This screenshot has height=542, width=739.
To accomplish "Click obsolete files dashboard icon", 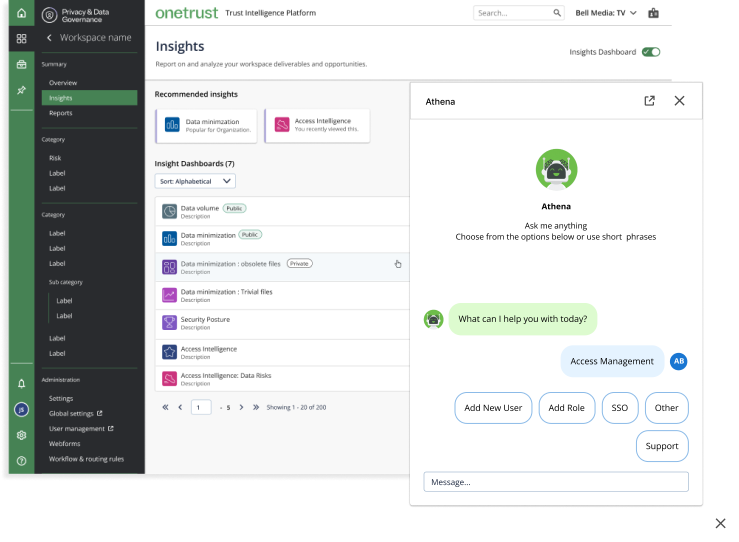I will [170, 267].
